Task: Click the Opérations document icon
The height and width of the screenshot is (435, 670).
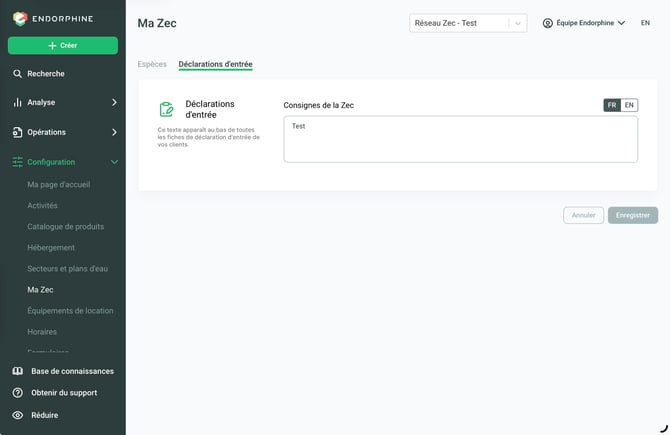Action: (x=17, y=132)
